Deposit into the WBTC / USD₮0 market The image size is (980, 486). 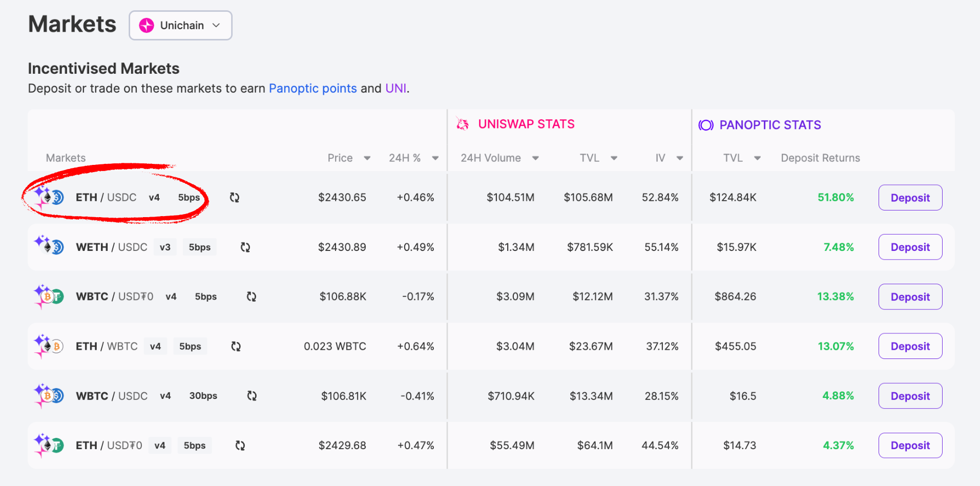pos(910,297)
